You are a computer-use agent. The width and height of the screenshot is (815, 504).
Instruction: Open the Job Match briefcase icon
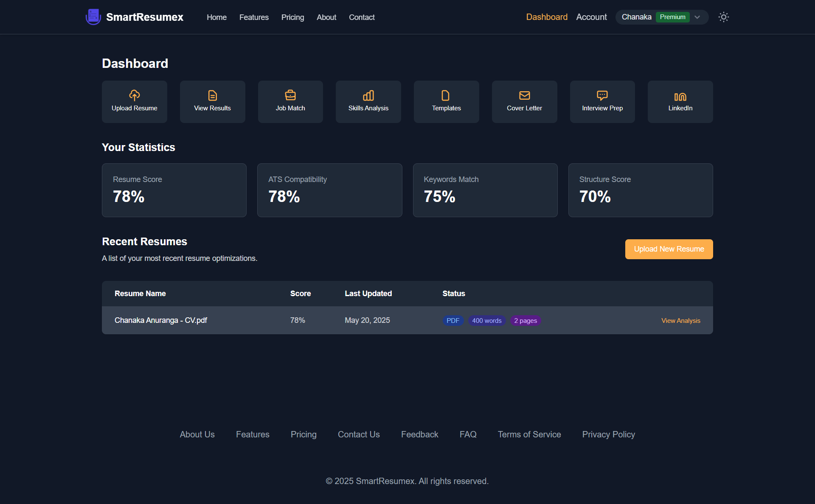290,95
